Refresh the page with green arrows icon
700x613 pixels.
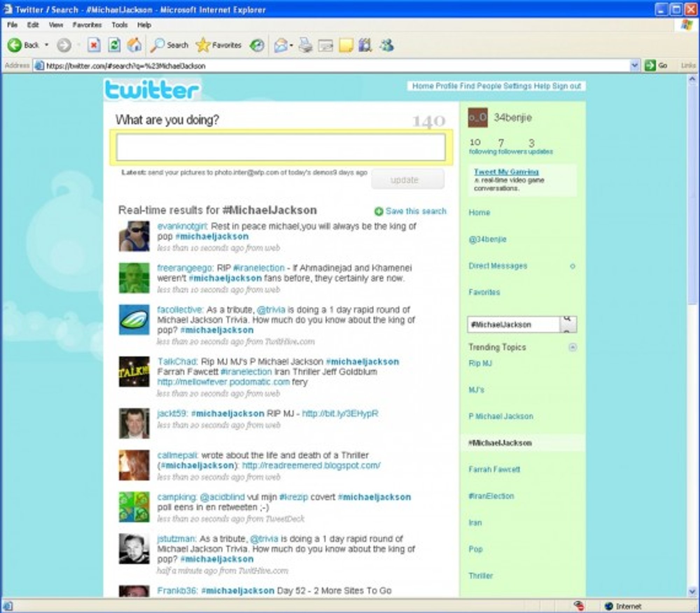click(x=114, y=45)
